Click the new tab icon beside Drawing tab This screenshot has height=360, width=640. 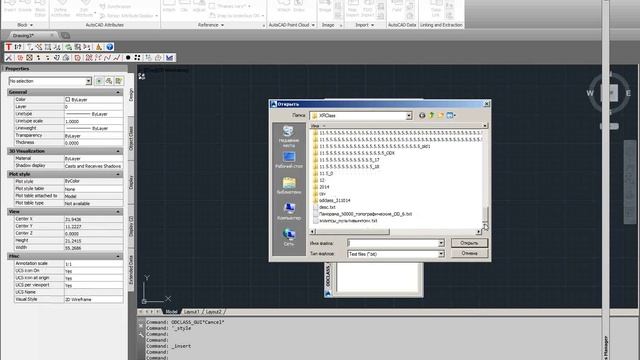[x=65, y=36]
